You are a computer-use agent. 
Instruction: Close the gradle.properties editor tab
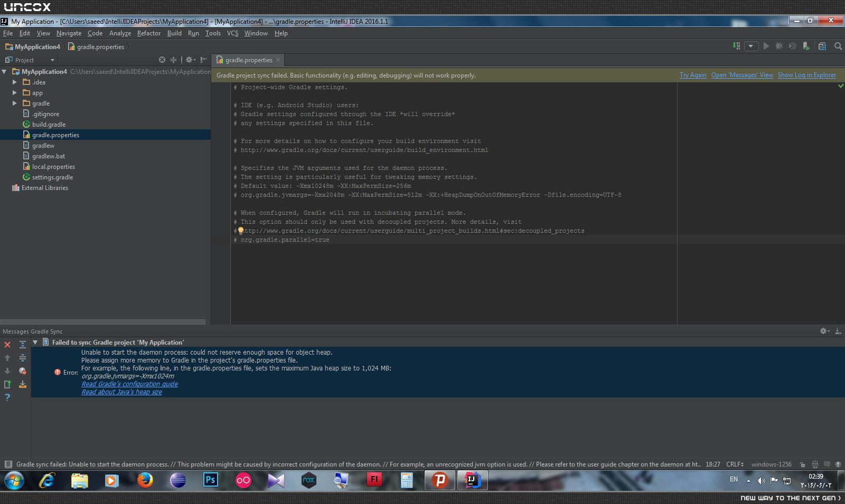[278, 60]
